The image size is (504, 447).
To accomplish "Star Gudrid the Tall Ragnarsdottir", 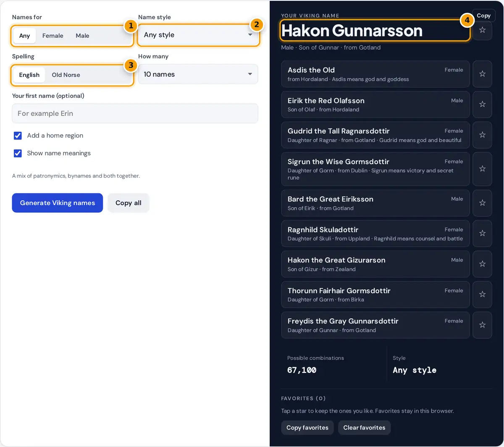I will pyautogui.click(x=482, y=135).
